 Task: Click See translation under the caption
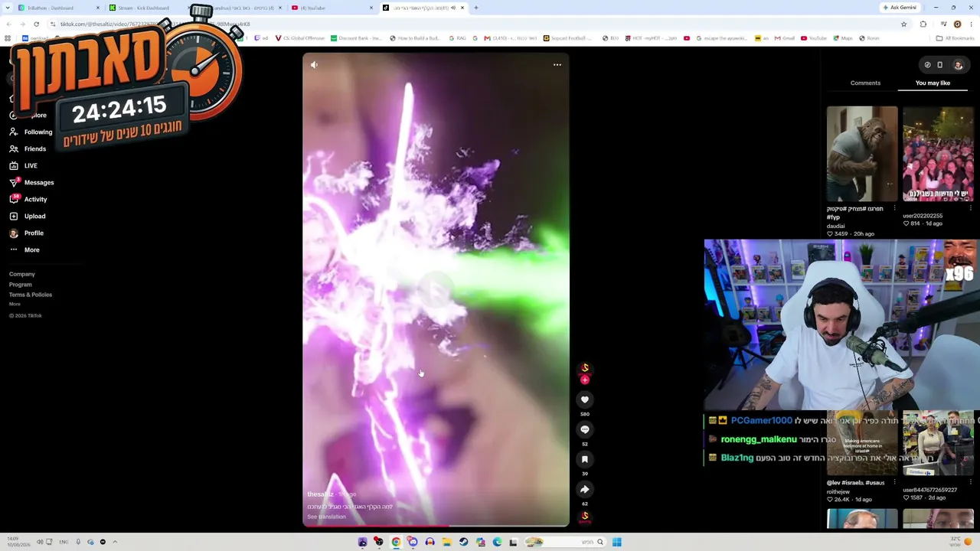(327, 517)
